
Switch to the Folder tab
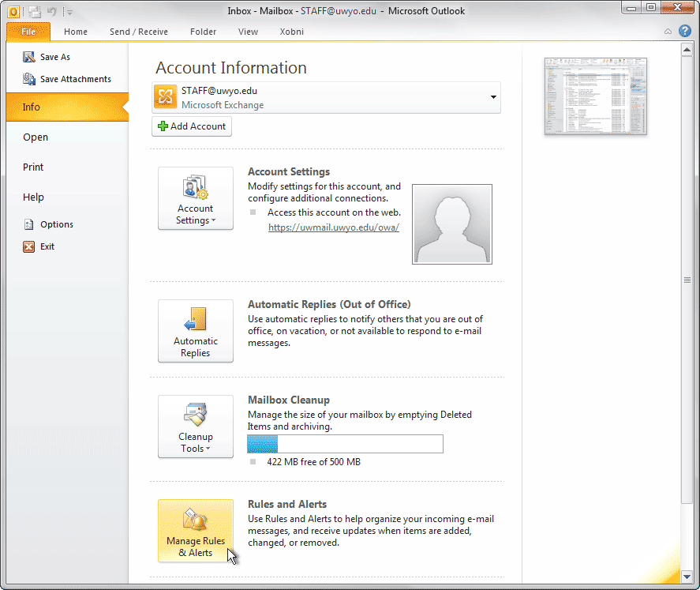click(203, 32)
